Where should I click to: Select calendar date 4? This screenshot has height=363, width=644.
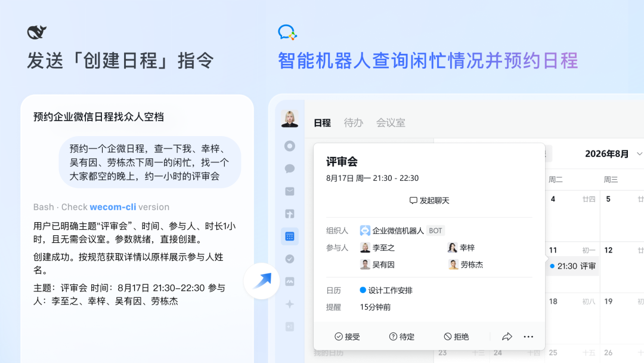coord(553,199)
